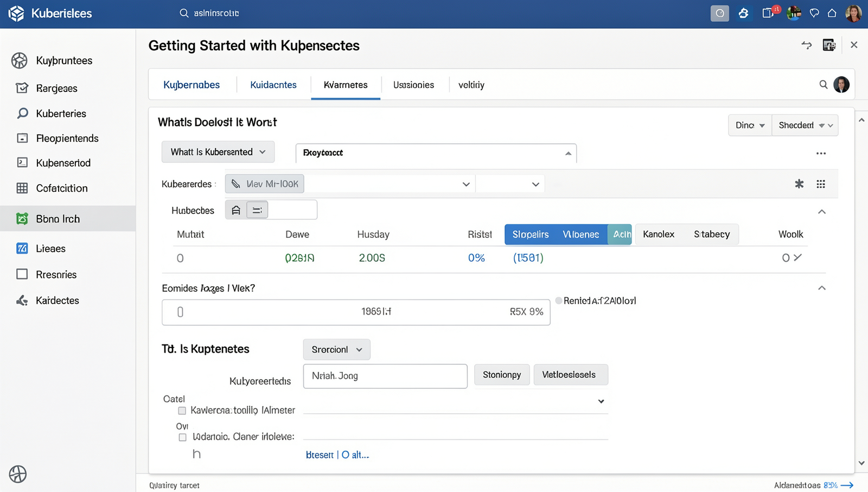The height and width of the screenshot is (492, 868).
Task: Switch to the Usasionies tab
Action: [x=413, y=85]
